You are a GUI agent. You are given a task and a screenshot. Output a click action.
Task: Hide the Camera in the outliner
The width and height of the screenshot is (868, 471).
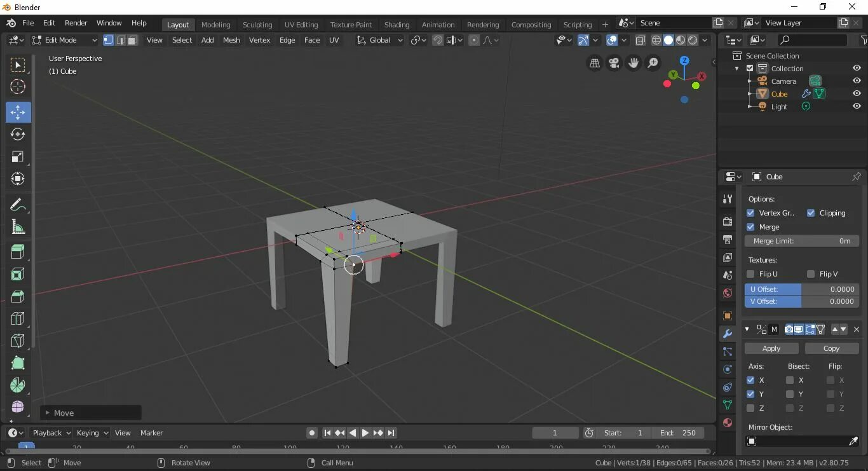point(856,81)
